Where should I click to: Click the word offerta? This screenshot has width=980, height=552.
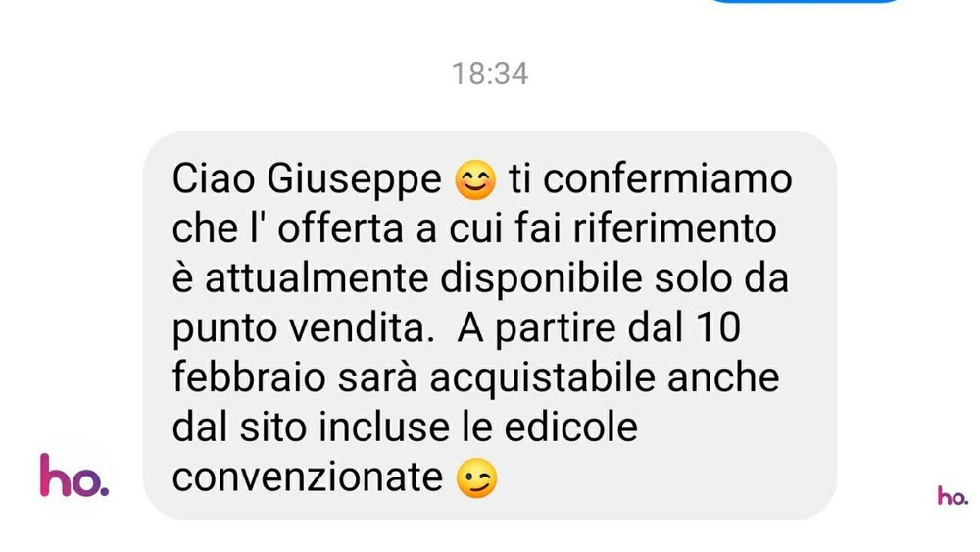point(341,228)
